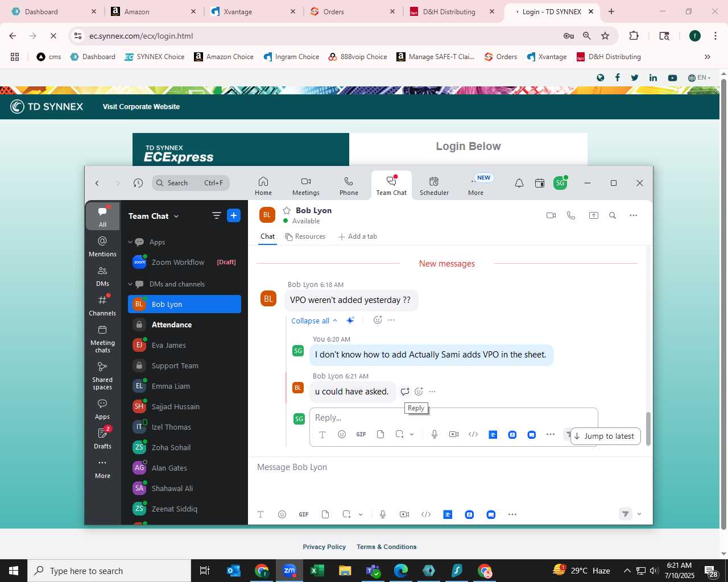Open Apps in Zoom left sidebar

pyautogui.click(x=102, y=409)
